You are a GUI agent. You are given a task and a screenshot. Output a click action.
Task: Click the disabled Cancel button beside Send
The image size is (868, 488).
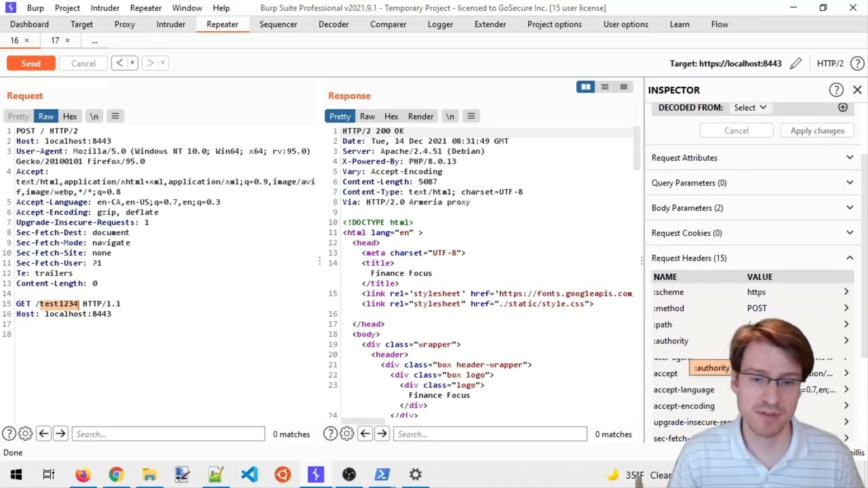pos(83,63)
